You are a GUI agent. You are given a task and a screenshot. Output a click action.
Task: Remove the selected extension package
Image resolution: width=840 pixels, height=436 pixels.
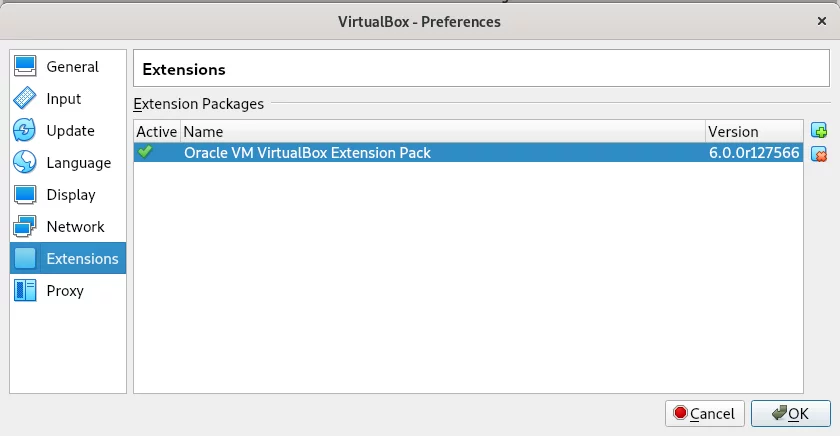819,154
